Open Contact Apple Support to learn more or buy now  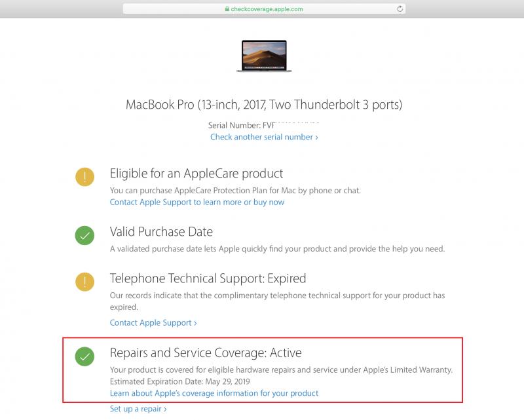[197, 202]
